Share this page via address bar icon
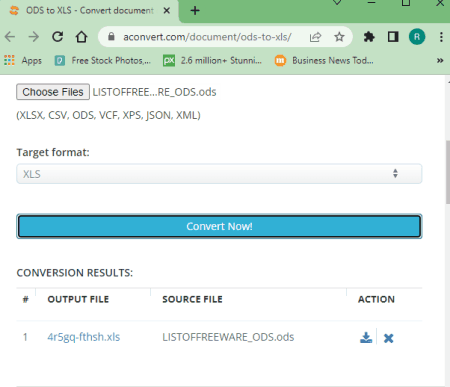Screen dimensions: 450x387 (315, 37)
